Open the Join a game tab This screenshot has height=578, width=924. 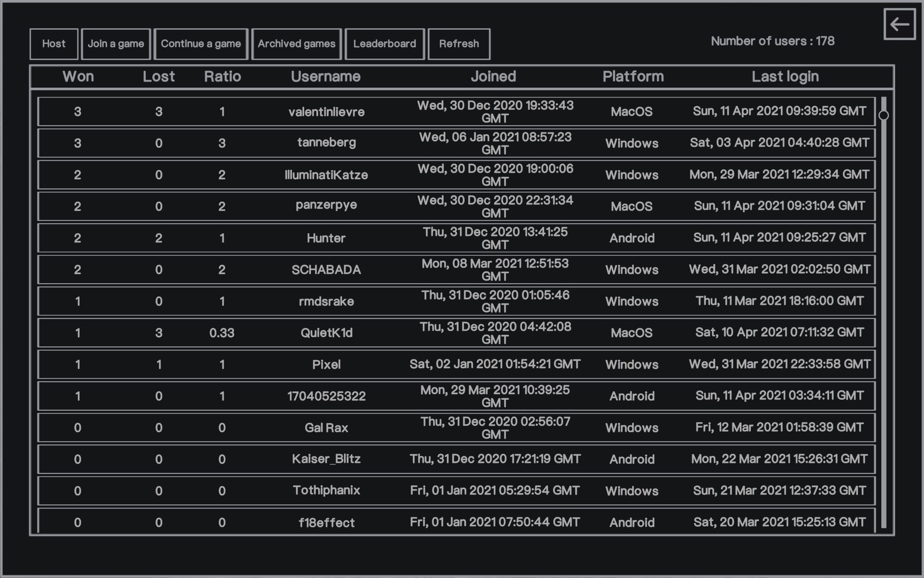(115, 44)
